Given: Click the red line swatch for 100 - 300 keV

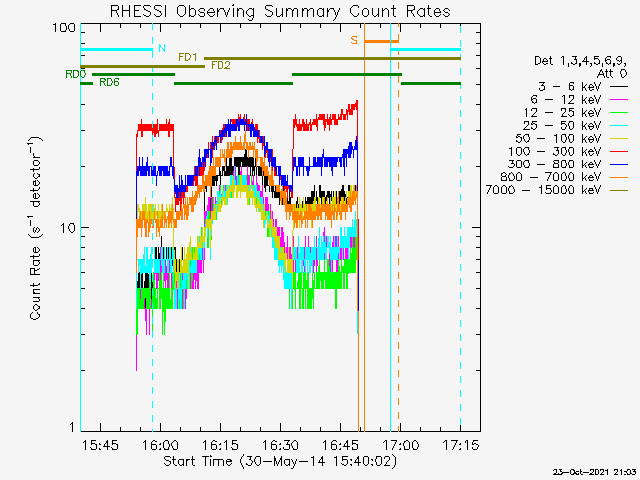Looking at the screenshot, I should 619,152.
